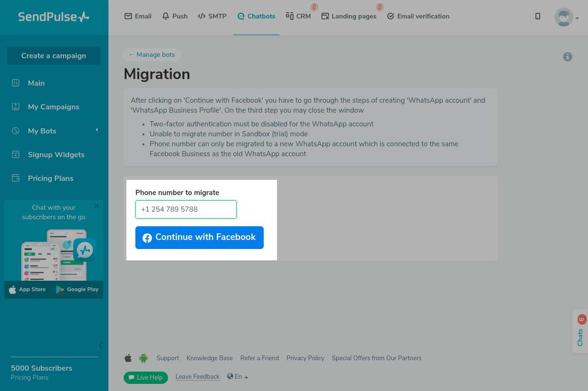Open the Support footer link
This screenshot has height=391, width=588.
[x=168, y=358]
